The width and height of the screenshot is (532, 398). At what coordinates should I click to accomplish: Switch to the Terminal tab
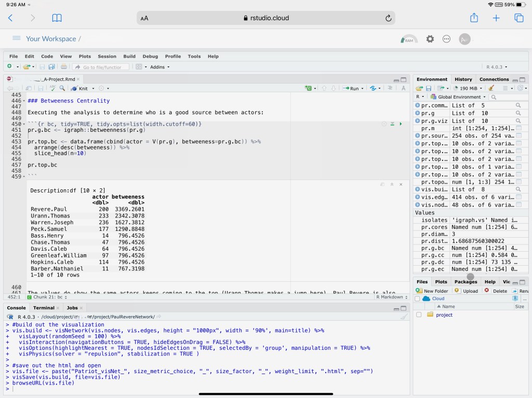coord(44,308)
